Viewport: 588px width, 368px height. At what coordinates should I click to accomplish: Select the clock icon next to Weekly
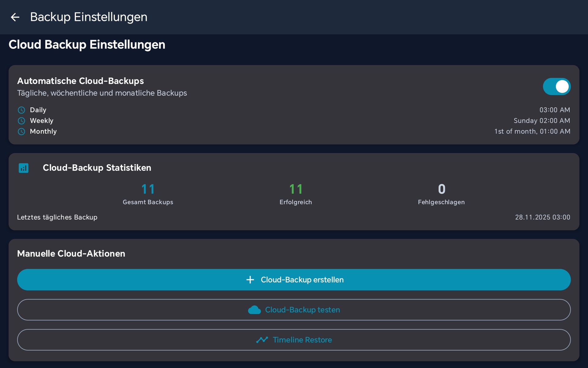pyautogui.click(x=21, y=121)
